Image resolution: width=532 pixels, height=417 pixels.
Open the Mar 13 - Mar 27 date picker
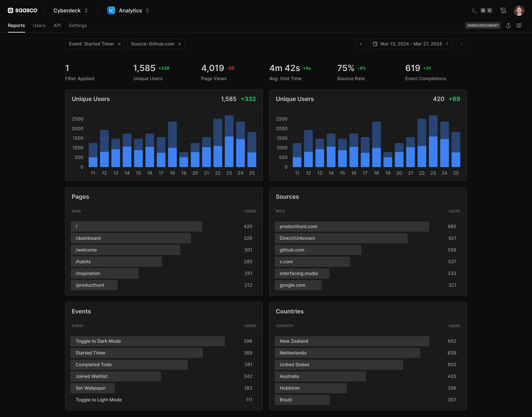pyautogui.click(x=411, y=44)
